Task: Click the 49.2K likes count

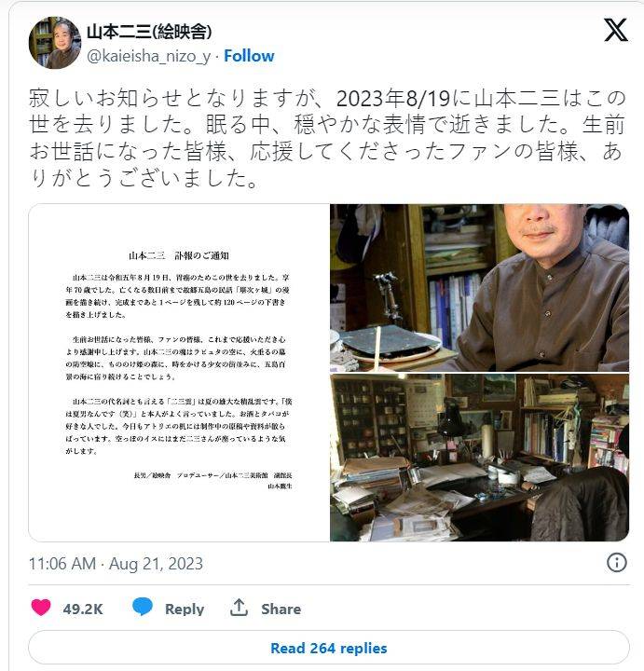Action: click(83, 609)
